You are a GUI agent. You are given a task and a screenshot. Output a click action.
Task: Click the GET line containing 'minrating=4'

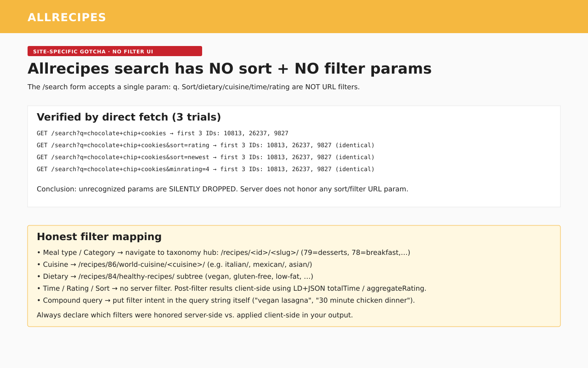205,169
